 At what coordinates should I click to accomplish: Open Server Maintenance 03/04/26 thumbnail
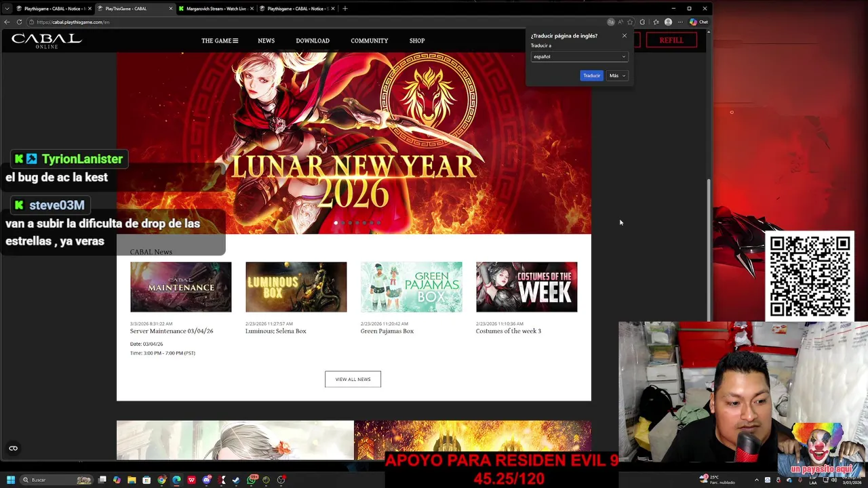pyautogui.click(x=180, y=287)
